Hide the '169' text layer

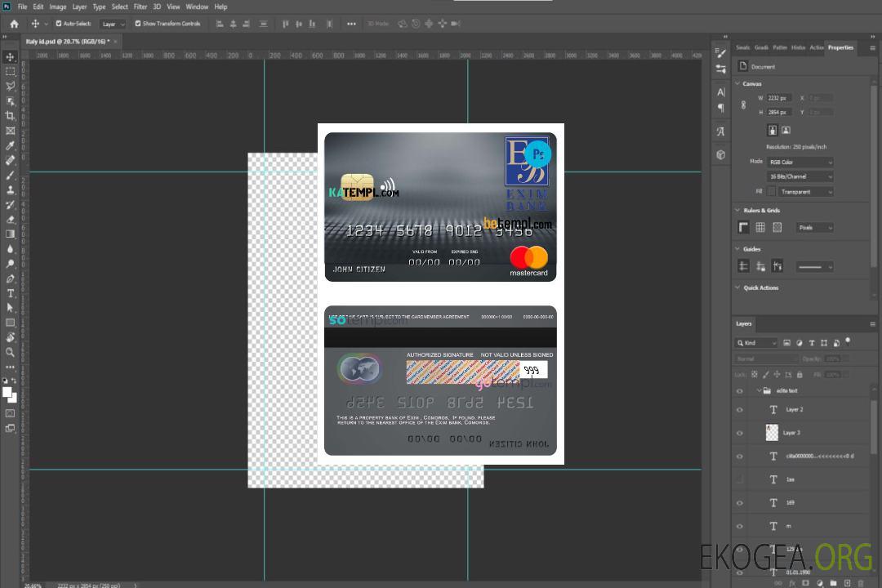click(x=740, y=503)
